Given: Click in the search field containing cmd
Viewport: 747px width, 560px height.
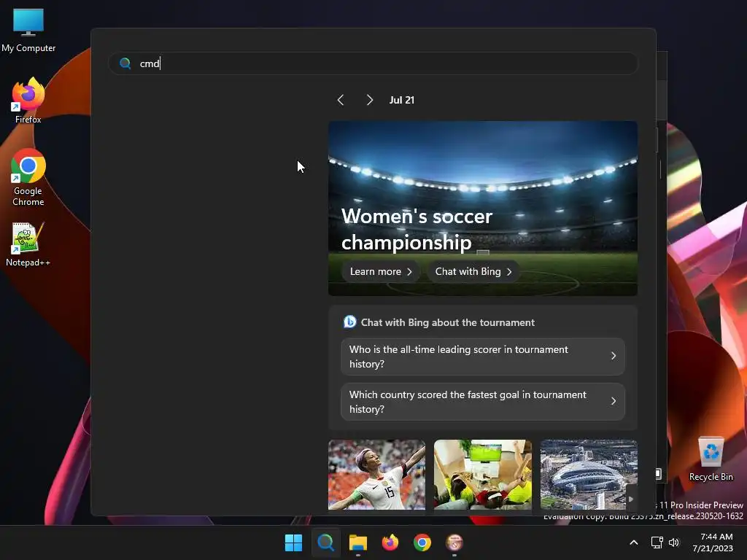Looking at the screenshot, I should click(373, 63).
